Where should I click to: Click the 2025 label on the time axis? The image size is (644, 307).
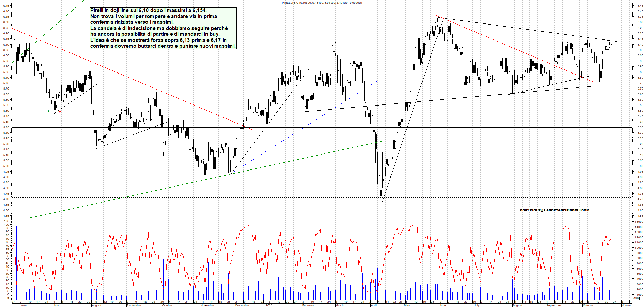[x=269, y=305]
